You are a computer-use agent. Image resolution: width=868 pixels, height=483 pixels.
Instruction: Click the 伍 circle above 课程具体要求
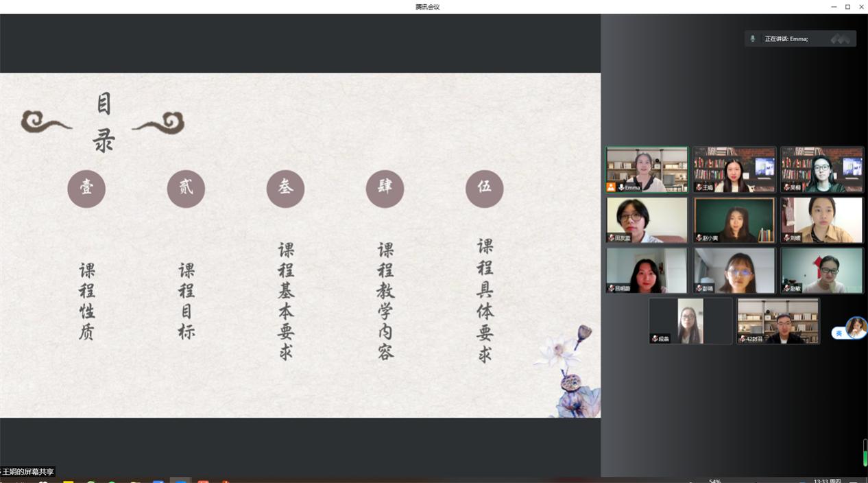pos(484,189)
